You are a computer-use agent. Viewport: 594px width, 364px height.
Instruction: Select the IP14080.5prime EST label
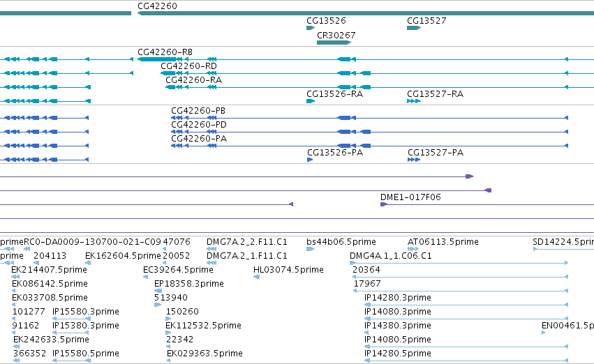(397, 340)
